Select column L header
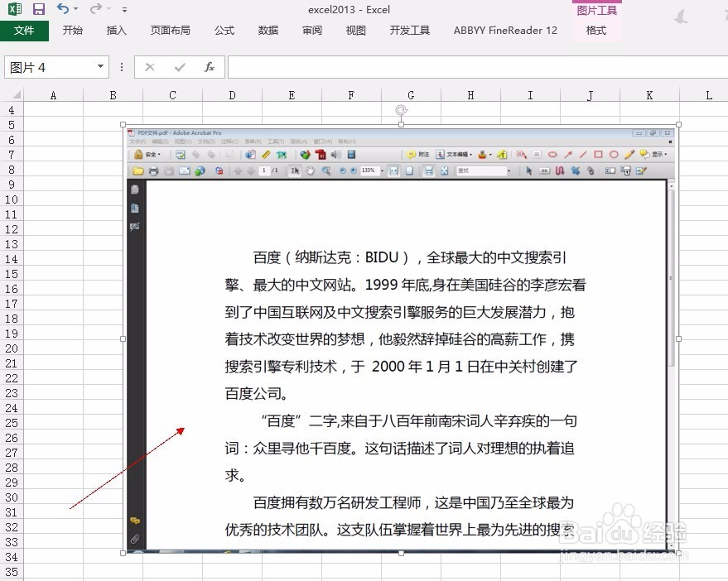The width and height of the screenshot is (728, 581). coord(708,95)
